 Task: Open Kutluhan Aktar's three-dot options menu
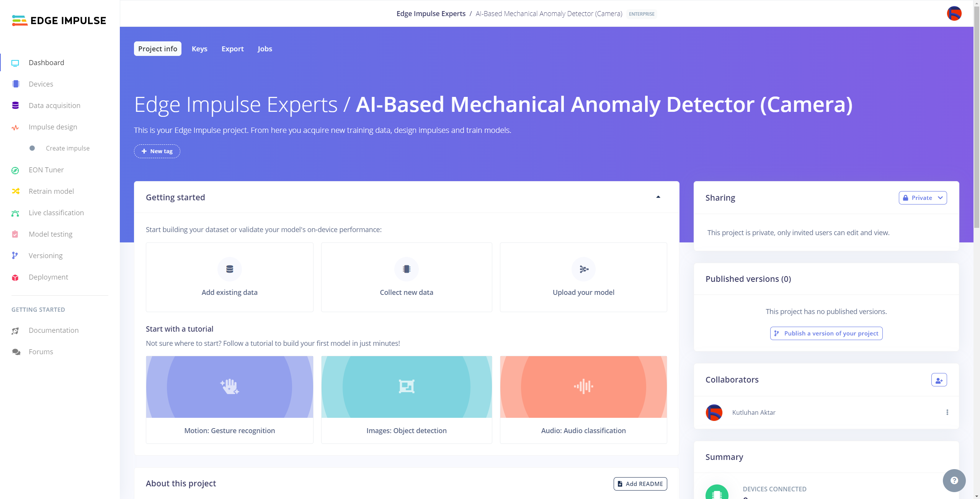coord(947,412)
